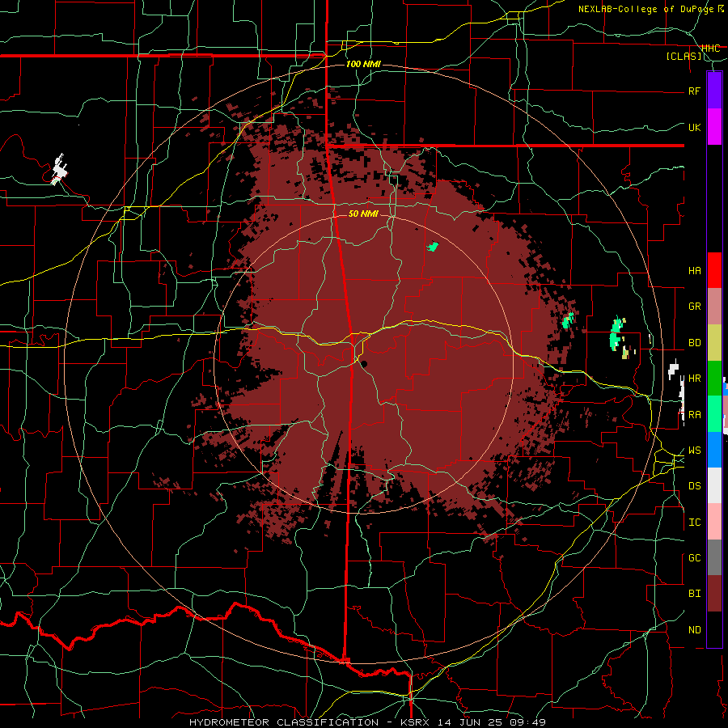Screen dimensions: 728x728
Task: Click the RA legend label
Action: [694, 415]
